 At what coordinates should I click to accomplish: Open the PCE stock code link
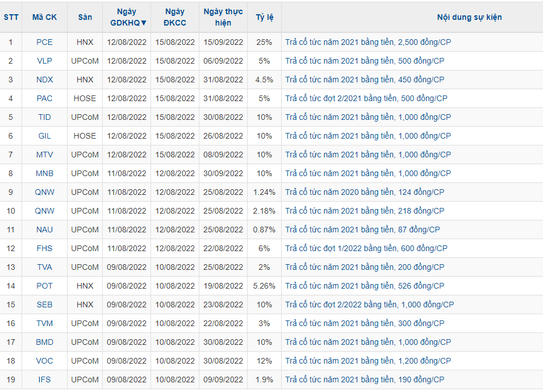point(44,42)
